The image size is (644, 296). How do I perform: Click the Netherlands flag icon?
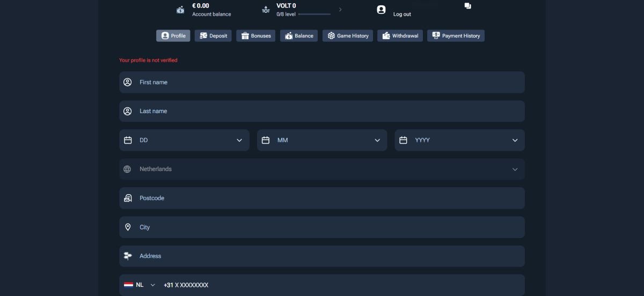coord(128,285)
